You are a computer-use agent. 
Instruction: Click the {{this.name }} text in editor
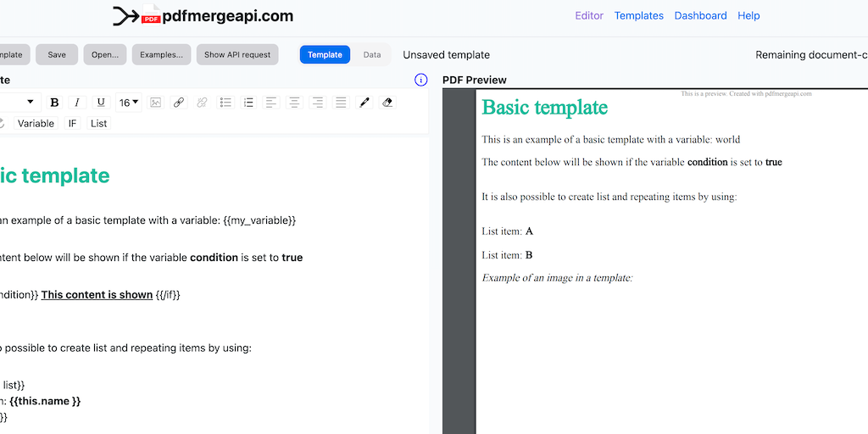pyautogui.click(x=45, y=401)
